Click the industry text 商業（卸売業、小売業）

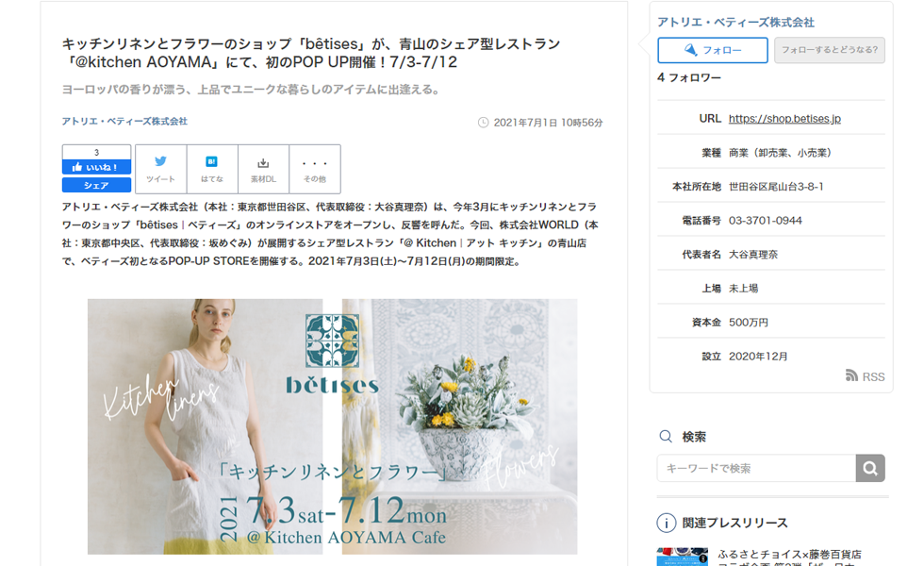(782, 153)
